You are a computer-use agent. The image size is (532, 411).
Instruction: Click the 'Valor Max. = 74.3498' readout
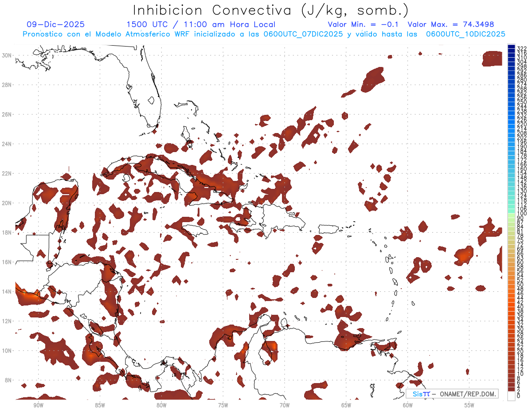point(451,25)
